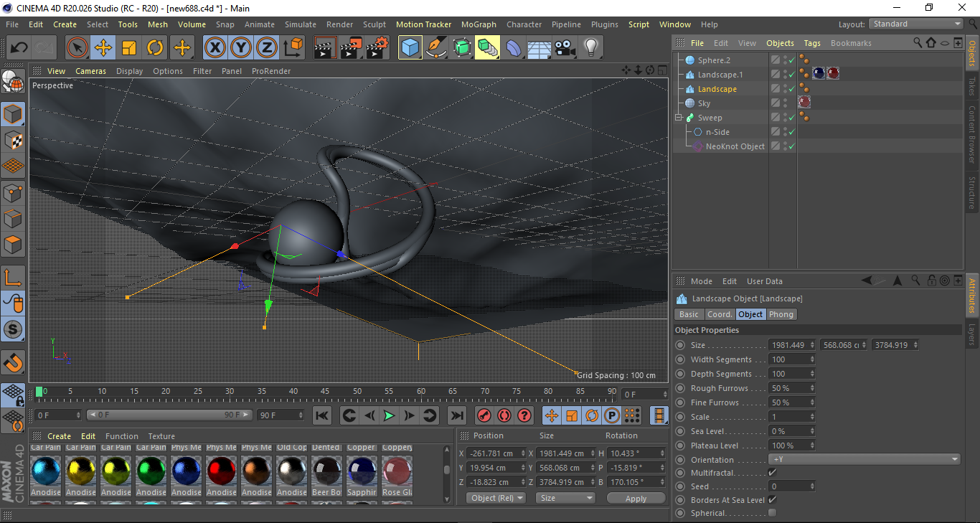
Task: Switch to Texture mode
Action: [13, 140]
